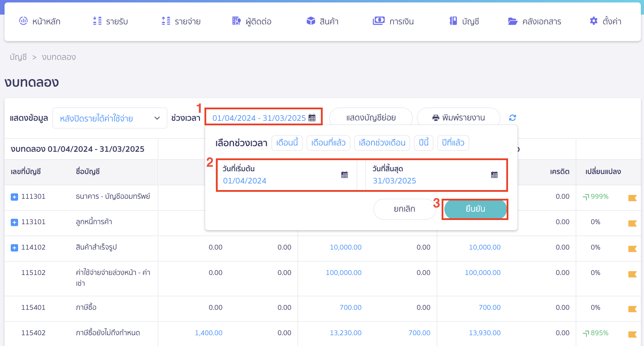Open ผู้ติดต่อ contacts via its icon
This screenshot has width=644, height=346.
tap(236, 21)
